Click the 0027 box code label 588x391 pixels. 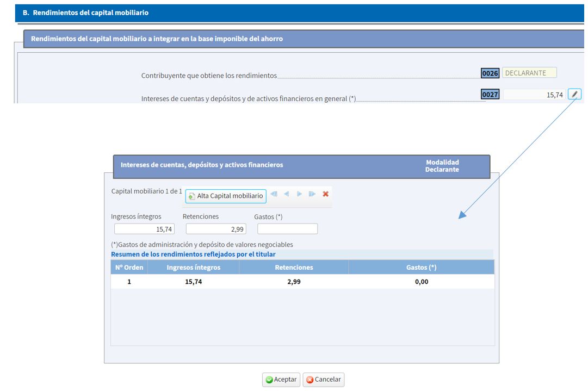click(x=490, y=95)
